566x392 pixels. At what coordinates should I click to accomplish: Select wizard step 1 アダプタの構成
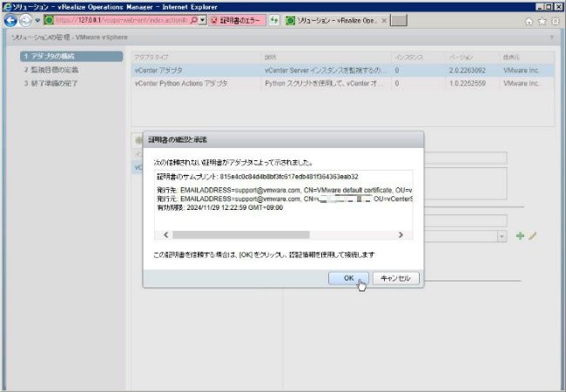click(x=71, y=57)
